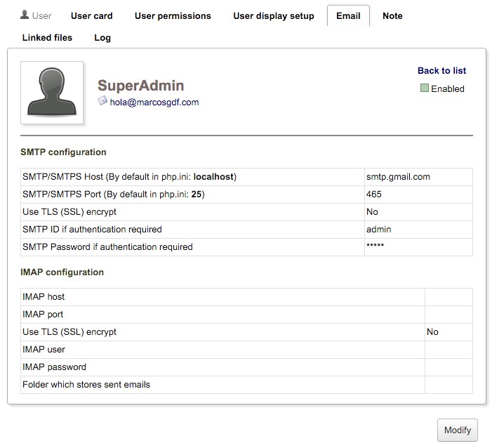Click the SMTP port value 465
The width and height of the screenshot is (492, 448).
374,195
